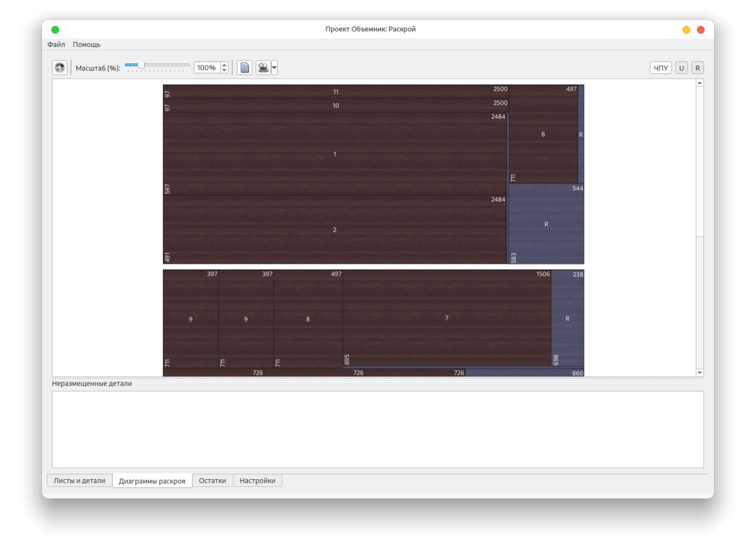This screenshot has height=546, width=756.
Task: Click the print diagrams icon
Action: tap(263, 68)
